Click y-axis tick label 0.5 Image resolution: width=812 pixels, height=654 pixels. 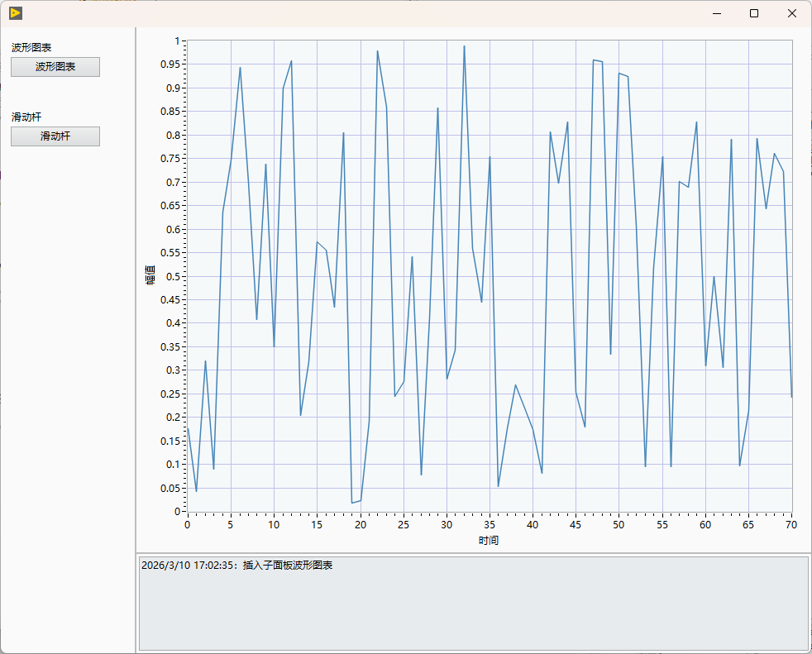[173, 276]
